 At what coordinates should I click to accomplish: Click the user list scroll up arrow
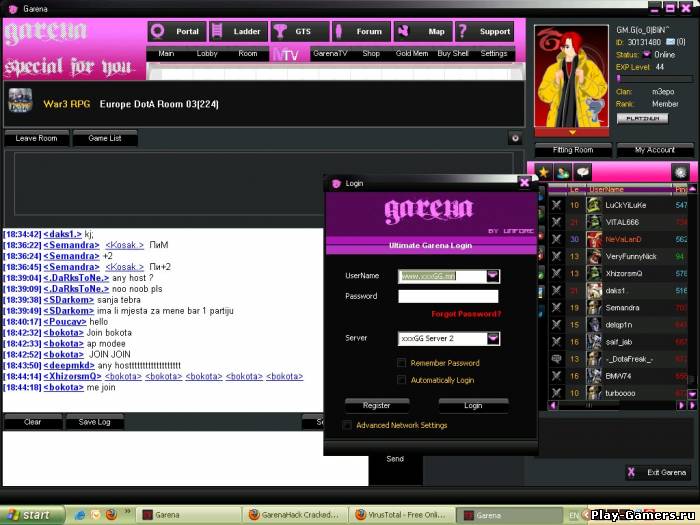tap(692, 189)
